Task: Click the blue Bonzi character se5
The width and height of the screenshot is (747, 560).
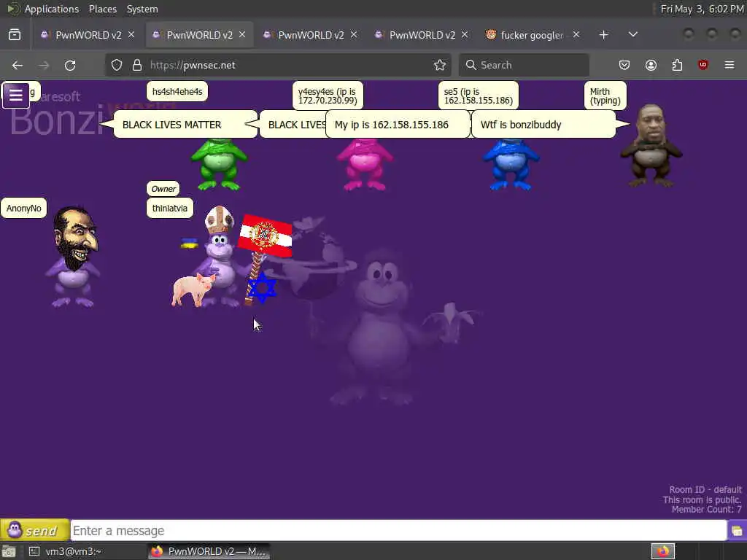Action: tap(511, 164)
